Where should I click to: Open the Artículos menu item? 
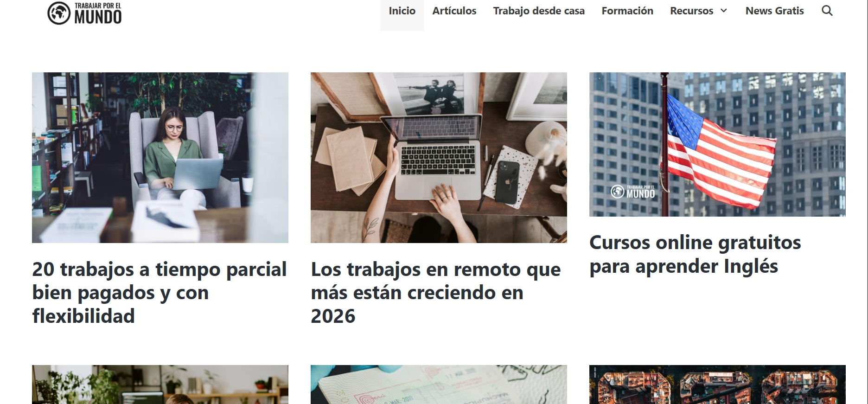(x=454, y=11)
